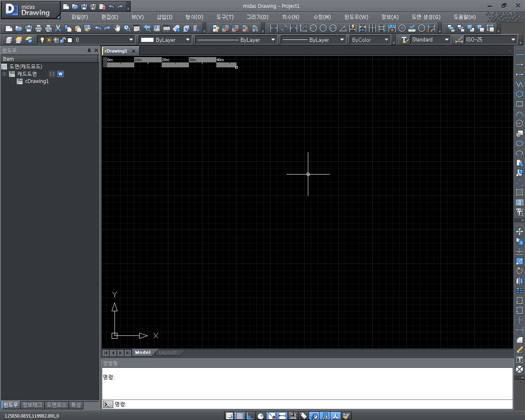Open the 파일(F) menu
The image size is (525, 420).
click(x=79, y=17)
